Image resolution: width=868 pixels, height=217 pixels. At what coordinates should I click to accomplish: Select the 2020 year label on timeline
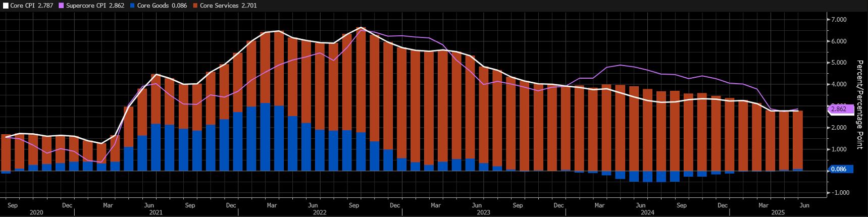click(x=36, y=213)
